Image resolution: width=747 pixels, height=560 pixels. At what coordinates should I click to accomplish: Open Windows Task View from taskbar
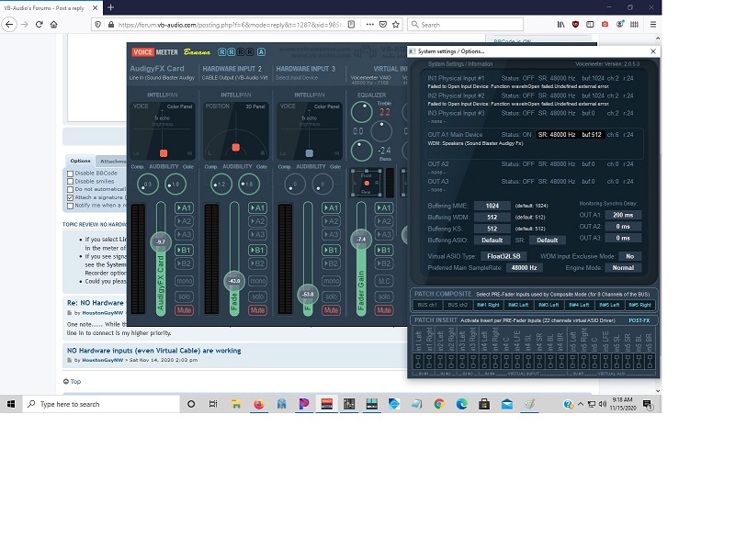coord(213,404)
